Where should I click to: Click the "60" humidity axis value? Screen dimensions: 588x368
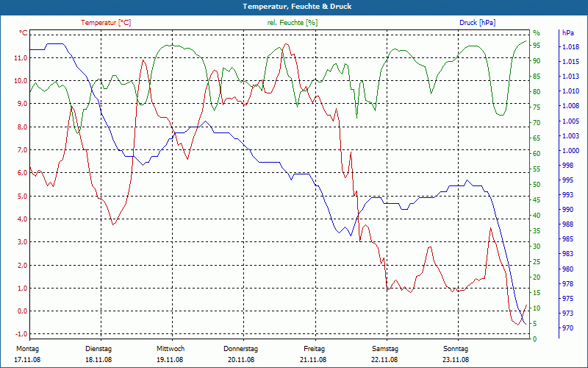coord(537,154)
